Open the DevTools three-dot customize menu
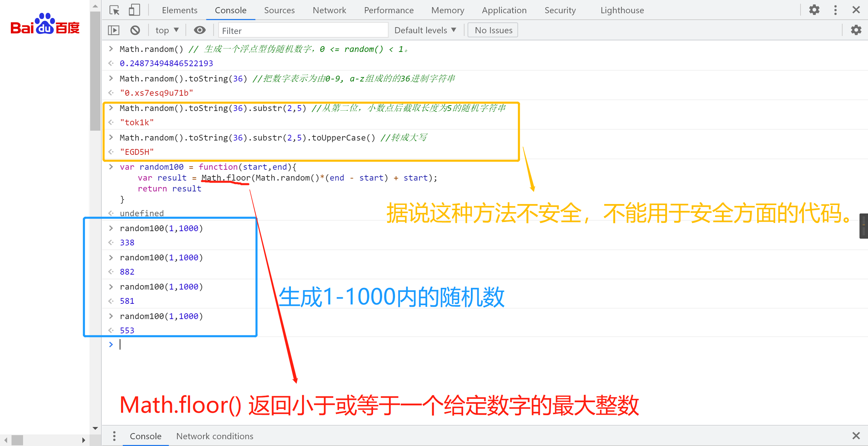868x446 pixels. [835, 10]
